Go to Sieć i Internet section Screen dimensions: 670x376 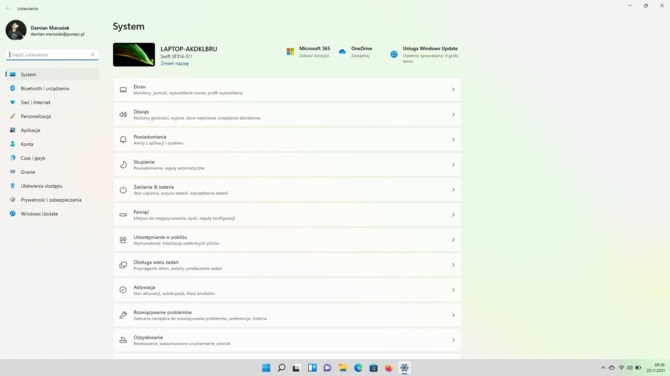[x=52, y=103]
